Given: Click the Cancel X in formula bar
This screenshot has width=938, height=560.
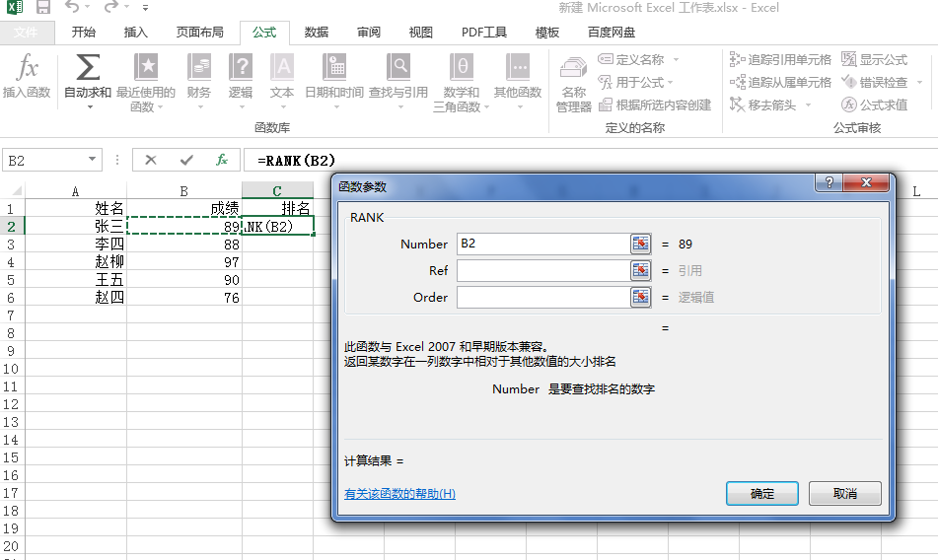Looking at the screenshot, I should pyautogui.click(x=151, y=160).
